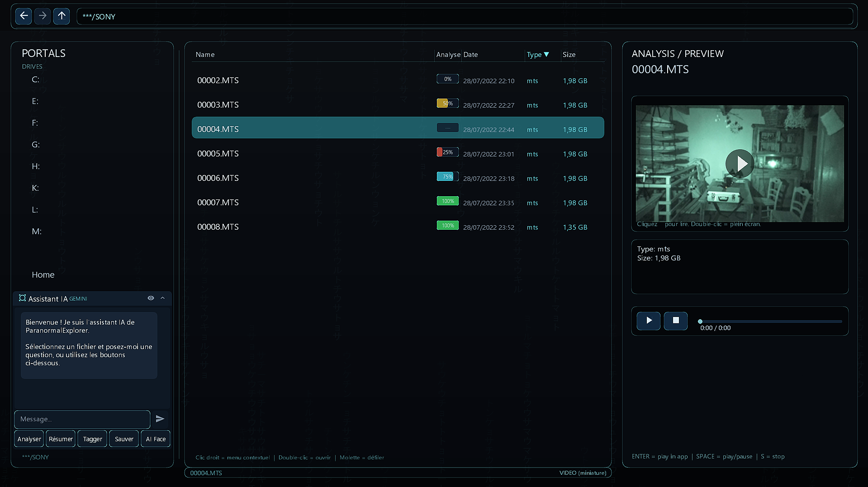Click the Analyser button
The height and width of the screenshot is (487, 868).
29,439
